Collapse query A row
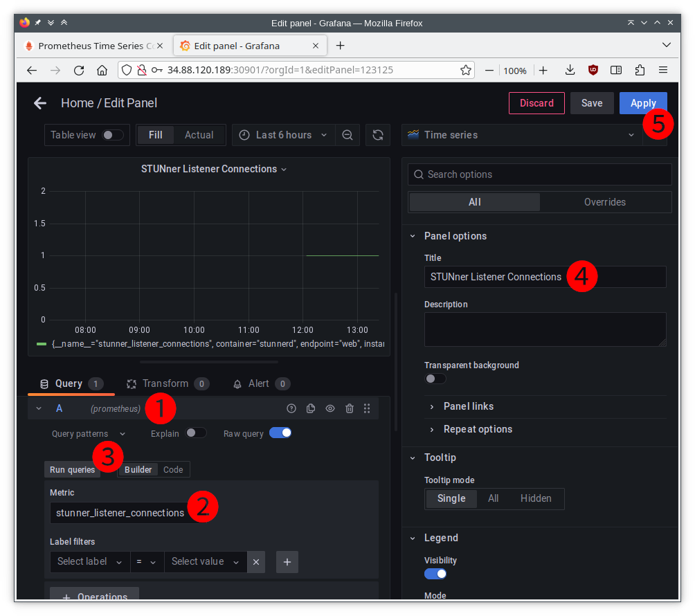The image size is (695, 616). (39, 408)
